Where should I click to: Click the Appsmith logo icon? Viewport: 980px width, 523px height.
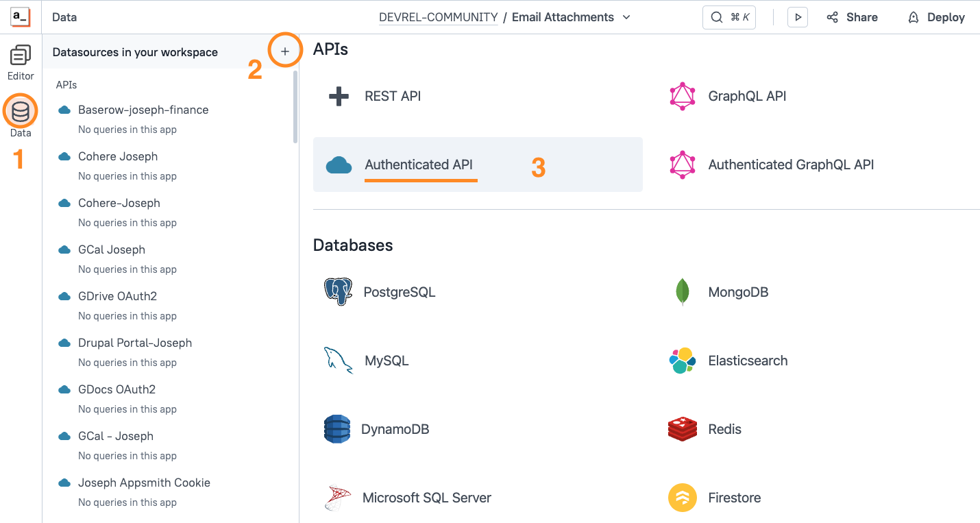pyautogui.click(x=21, y=17)
